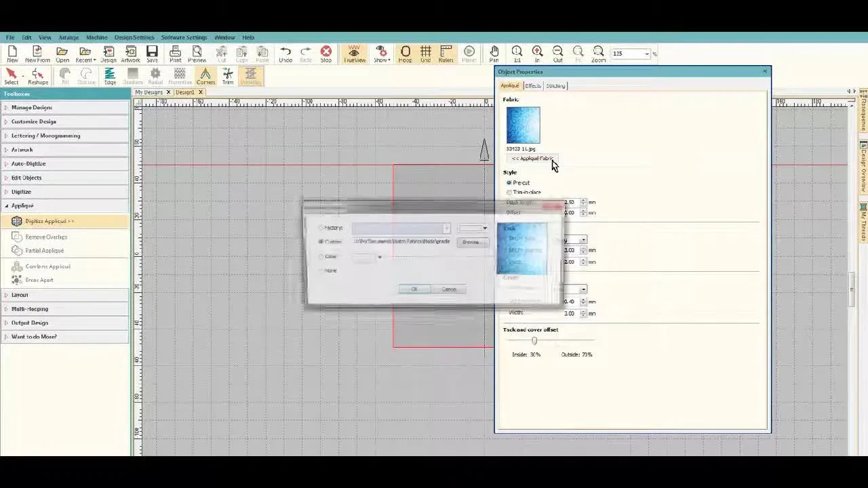Expand the Multi-Hooping toolbox
Viewport: 868px width, 488px height.
pos(65,308)
